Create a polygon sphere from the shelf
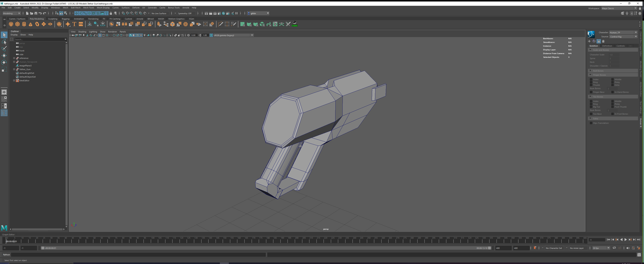The width and height of the screenshot is (644, 264). [11, 24]
